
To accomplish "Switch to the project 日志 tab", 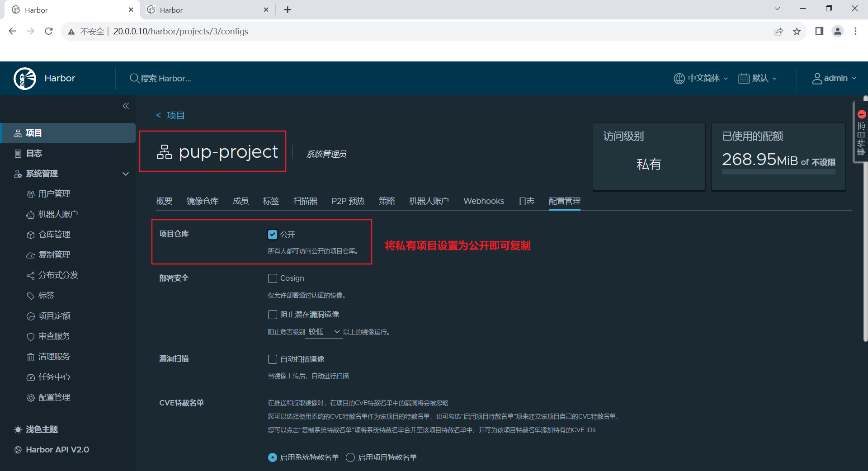I will click(x=527, y=201).
